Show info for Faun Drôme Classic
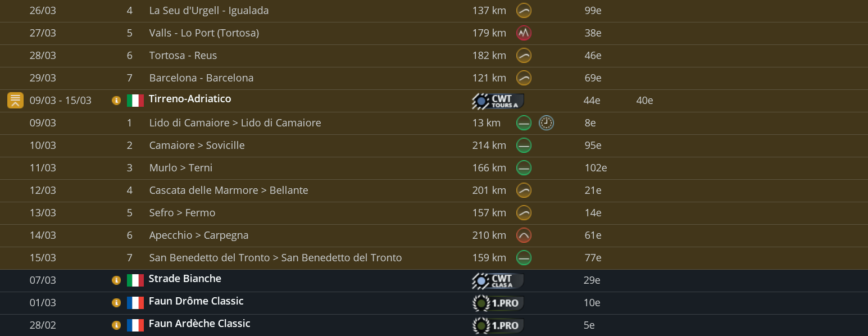 click(116, 303)
